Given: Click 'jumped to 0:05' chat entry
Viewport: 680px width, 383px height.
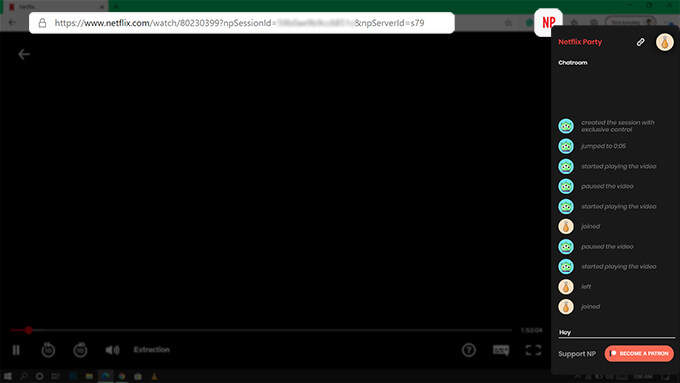Looking at the screenshot, I should (603, 146).
